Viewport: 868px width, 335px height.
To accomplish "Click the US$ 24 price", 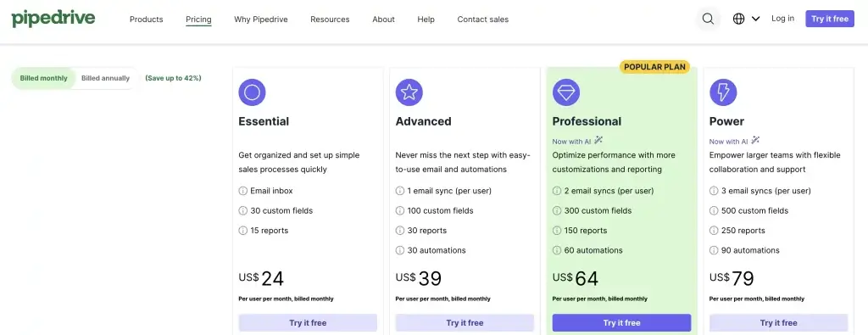I will click(x=261, y=278).
